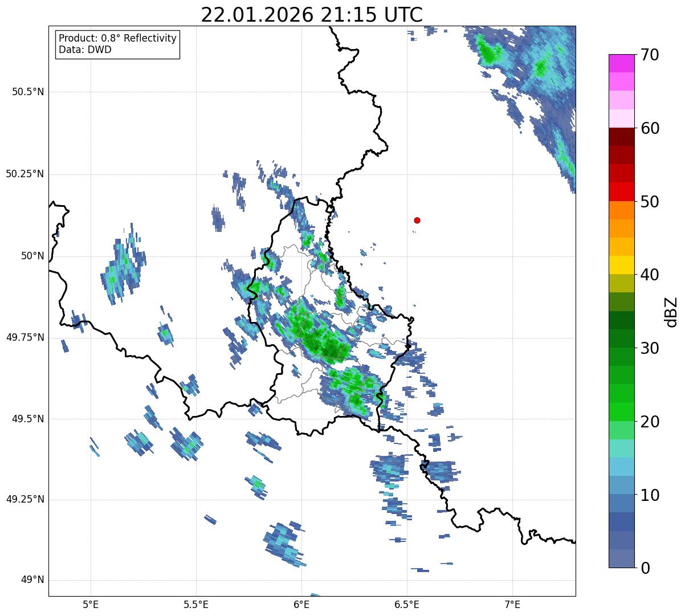Pick the lowest slate-blue colorbar swatch at 0
The image size is (685, 616).
pos(621,558)
